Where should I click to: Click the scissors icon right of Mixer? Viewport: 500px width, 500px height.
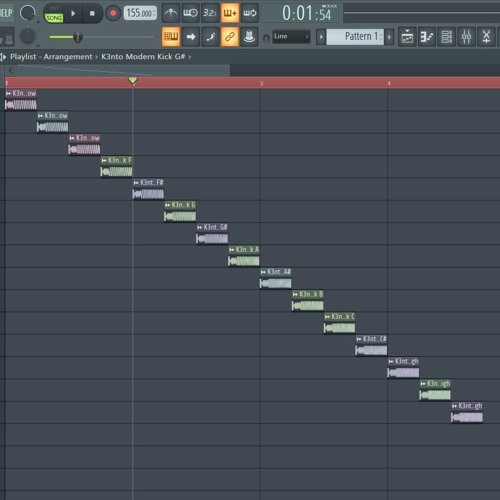pyautogui.click(x=486, y=36)
